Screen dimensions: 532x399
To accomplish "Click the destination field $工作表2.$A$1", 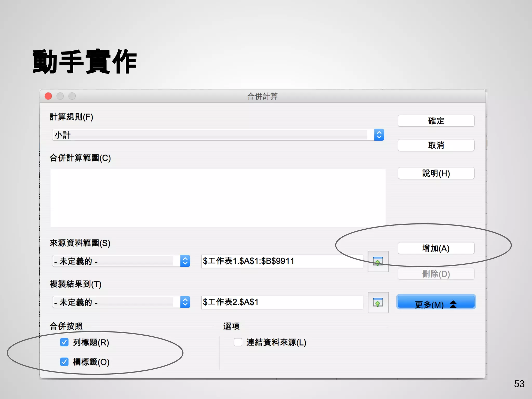I will [282, 302].
